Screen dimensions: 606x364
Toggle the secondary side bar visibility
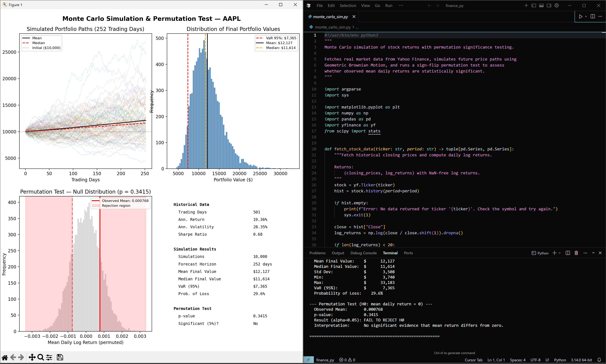pyautogui.click(x=549, y=5)
